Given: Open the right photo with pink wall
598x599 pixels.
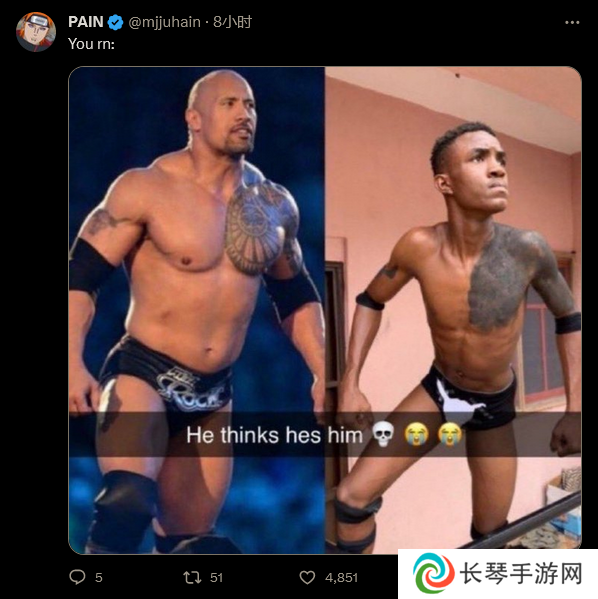Looking at the screenshot, I should (x=453, y=310).
